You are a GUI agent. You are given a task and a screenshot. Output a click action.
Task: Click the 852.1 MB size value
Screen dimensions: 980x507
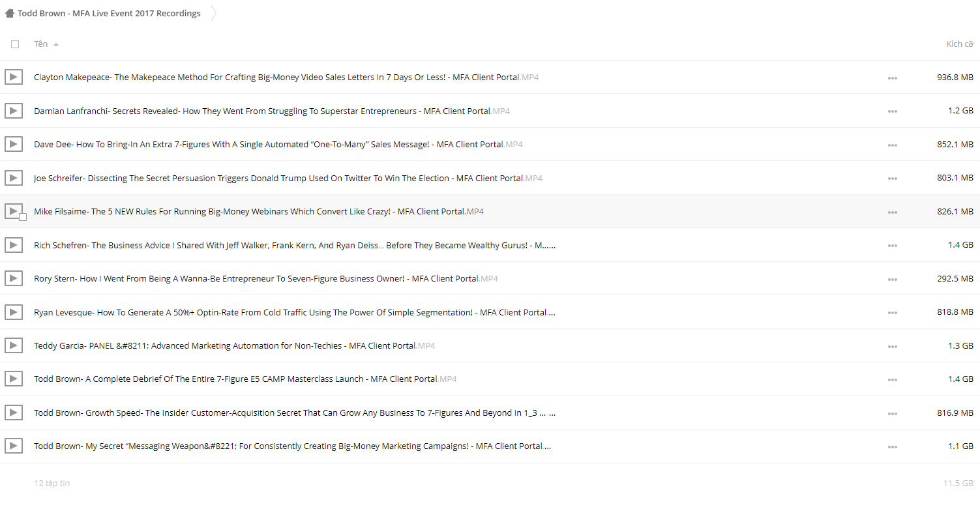[955, 145]
